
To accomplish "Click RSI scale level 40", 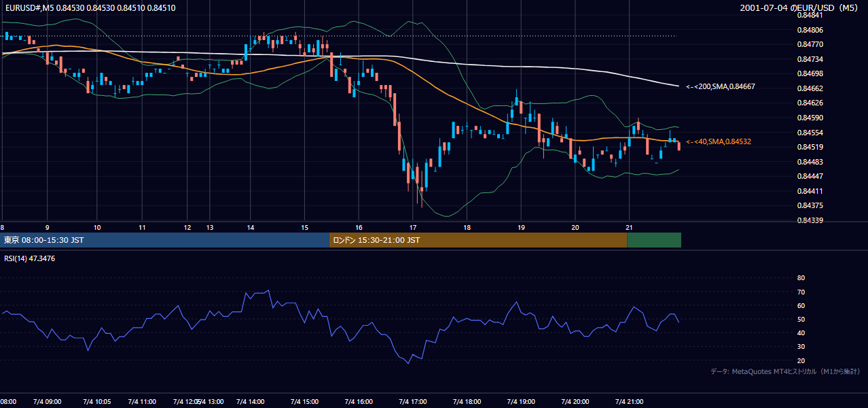I will coord(801,333).
